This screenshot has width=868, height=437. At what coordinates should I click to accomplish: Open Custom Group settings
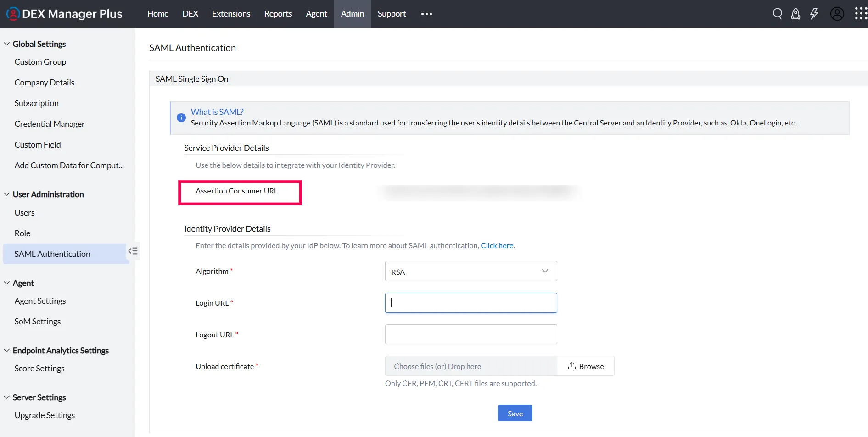point(40,62)
